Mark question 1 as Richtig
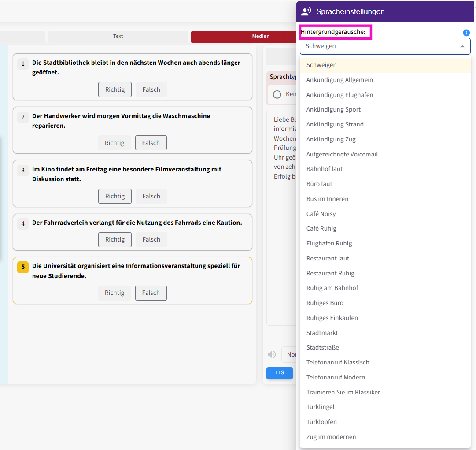Viewport: 476px width, 450px height. point(115,89)
